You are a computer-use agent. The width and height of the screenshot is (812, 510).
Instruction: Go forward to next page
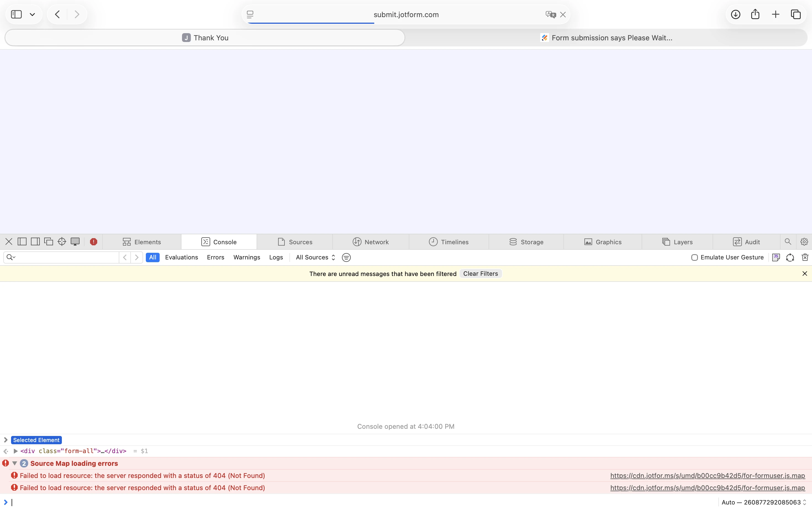pos(77,14)
